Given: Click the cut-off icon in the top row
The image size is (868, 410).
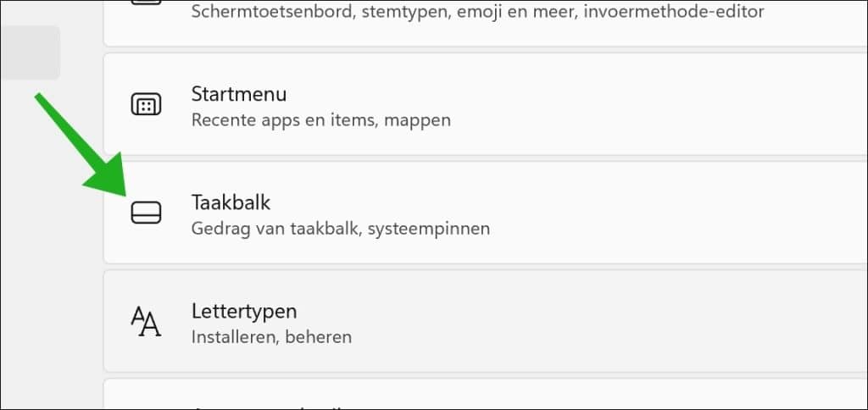Looking at the screenshot, I should [146, 3].
